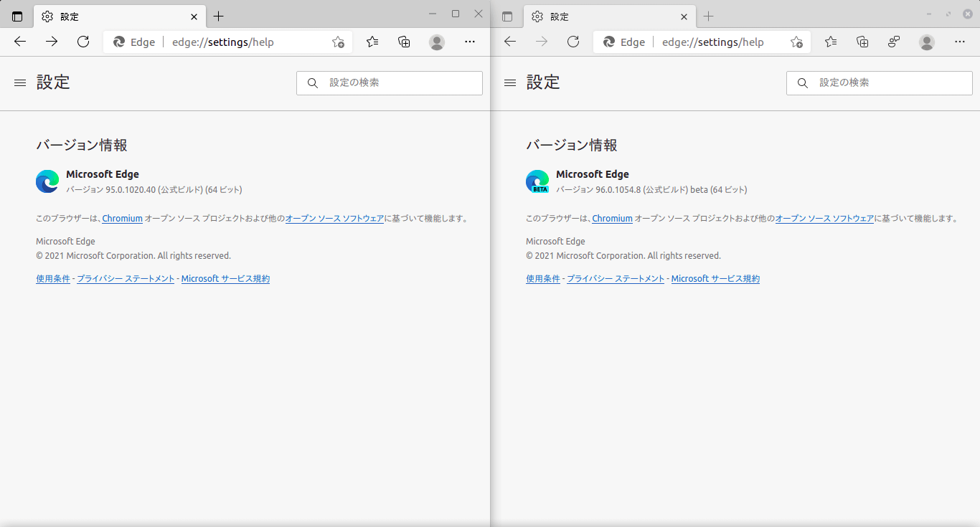Open プライバシー ステートメント link in left window
Screen dimensions: 980x527
pos(126,279)
